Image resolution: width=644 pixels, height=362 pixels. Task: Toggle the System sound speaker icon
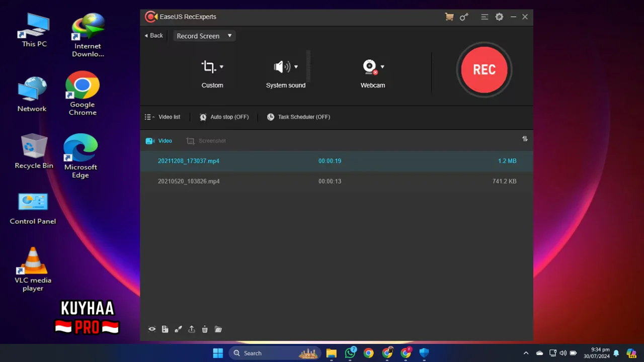(282, 67)
